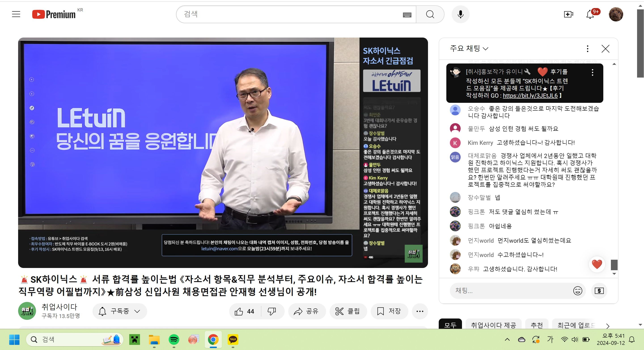Open pinned message three-dot menu

coord(592,72)
